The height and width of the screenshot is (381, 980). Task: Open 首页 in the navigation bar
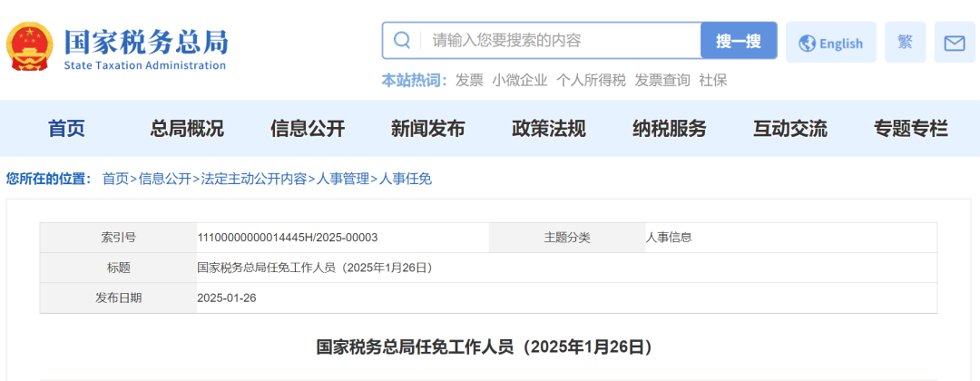tap(66, 129)
